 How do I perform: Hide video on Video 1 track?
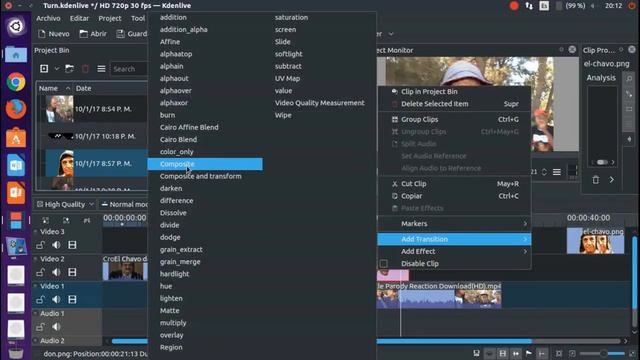point(72,300)
